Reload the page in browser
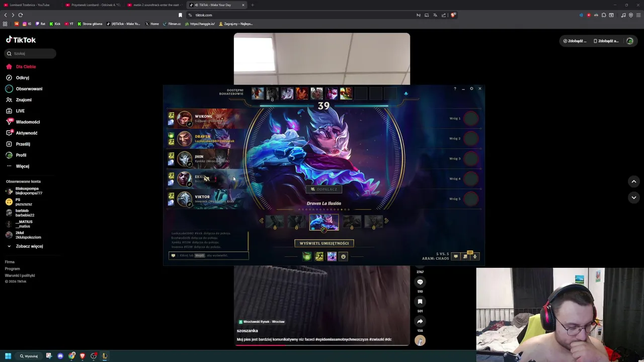644x362 pixels. (21, 15)
